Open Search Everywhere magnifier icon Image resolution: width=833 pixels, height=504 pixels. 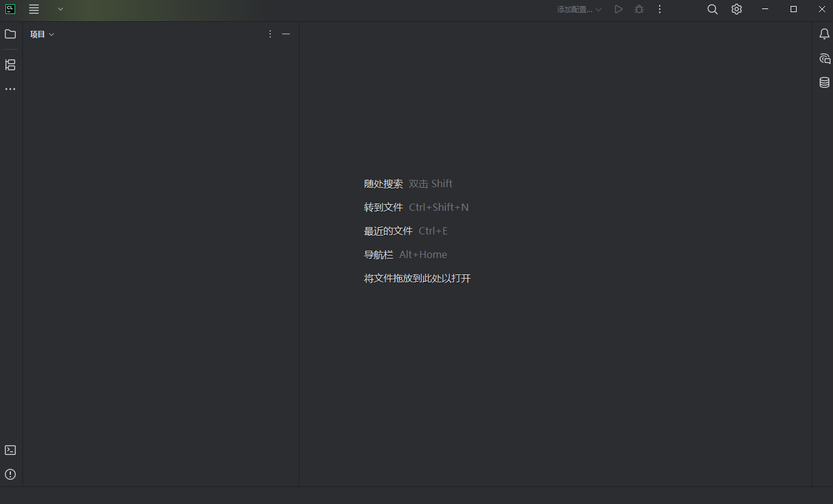712,9
